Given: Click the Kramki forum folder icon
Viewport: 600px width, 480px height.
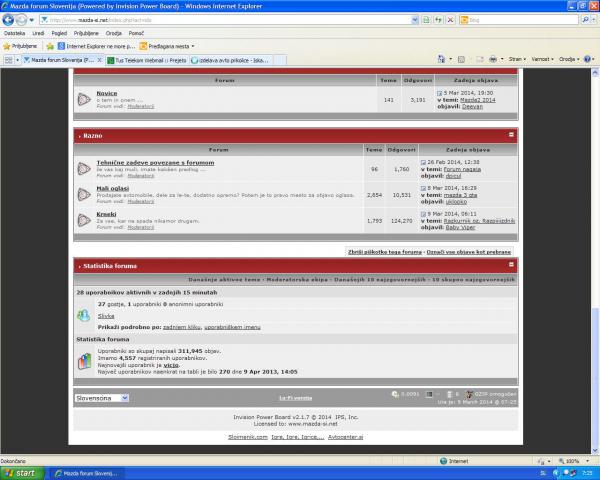Looking at the screenshot, I should tap(84, 219).
